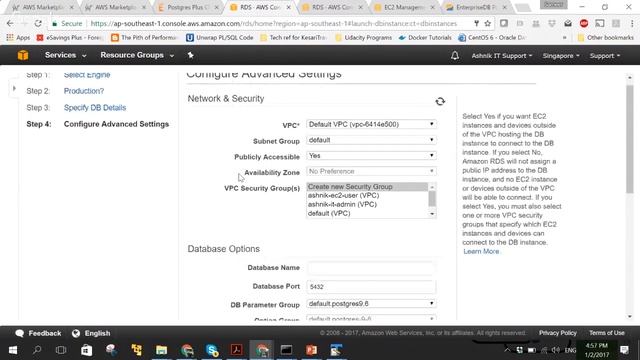This screenshot has height=360, width=640.
Task: Open the Apps grid in bookmarks bar
Action: (x=18, y=38)
